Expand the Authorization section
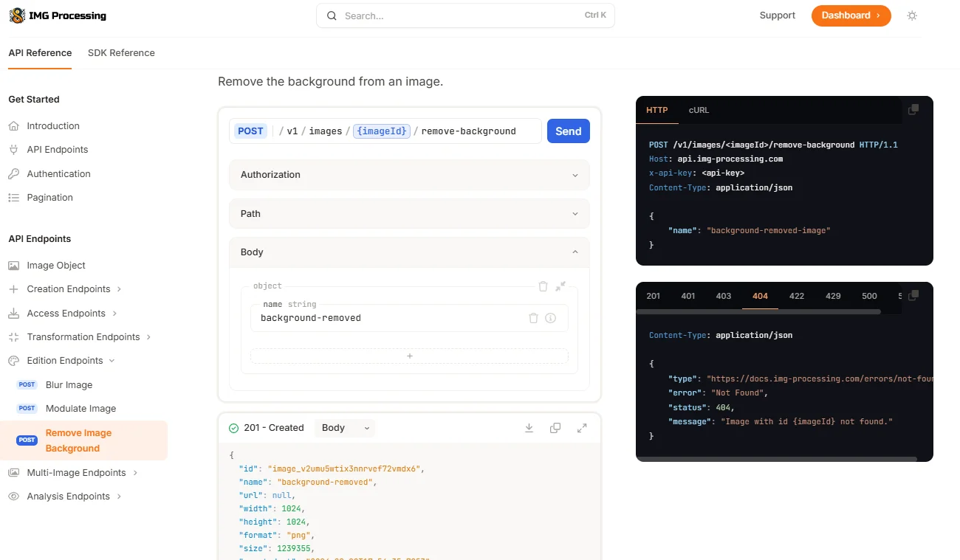 (409, 175)
